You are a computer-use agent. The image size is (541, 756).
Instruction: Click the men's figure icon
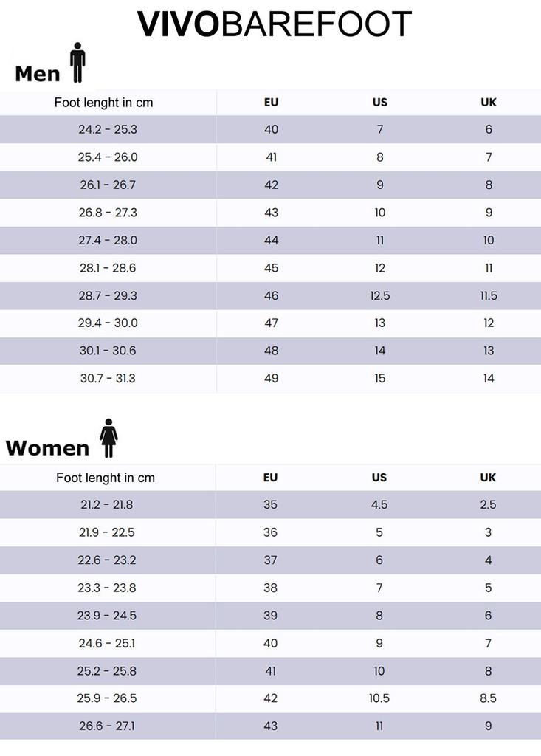(77, 63)
